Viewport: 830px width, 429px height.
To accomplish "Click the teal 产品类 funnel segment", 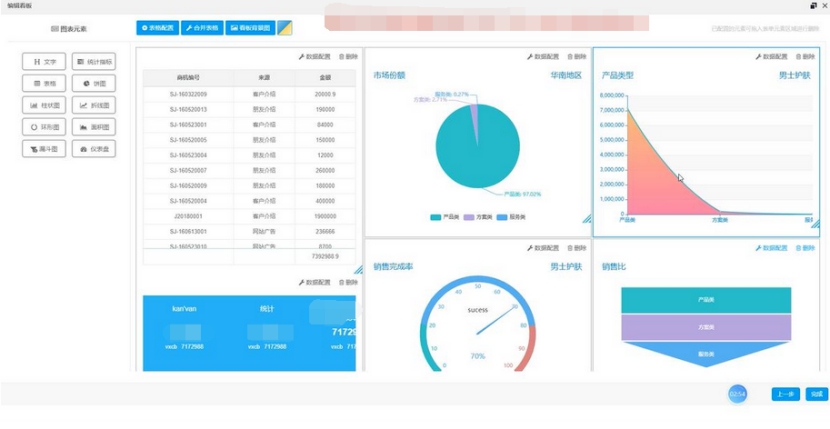I will [706, 300].
